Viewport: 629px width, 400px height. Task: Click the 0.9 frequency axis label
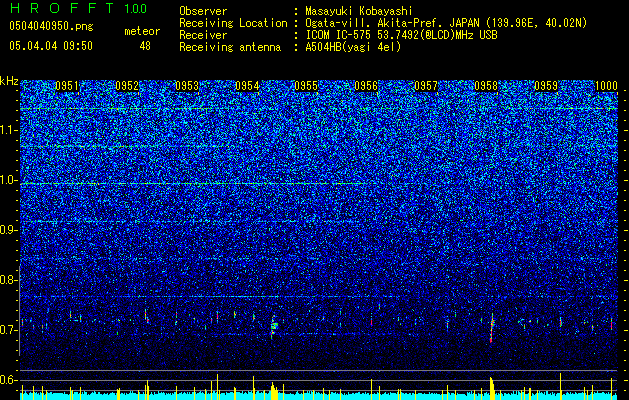tap(9, 230)
